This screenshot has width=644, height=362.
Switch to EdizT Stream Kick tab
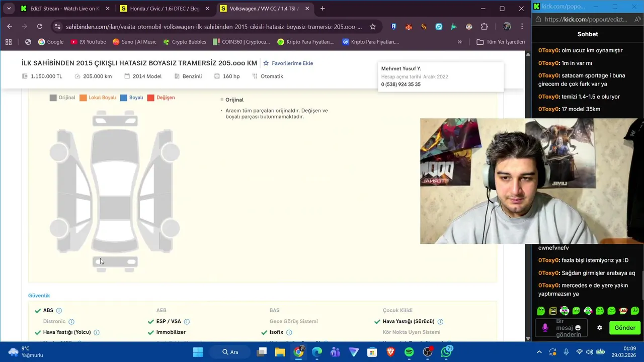click(64, 9)
